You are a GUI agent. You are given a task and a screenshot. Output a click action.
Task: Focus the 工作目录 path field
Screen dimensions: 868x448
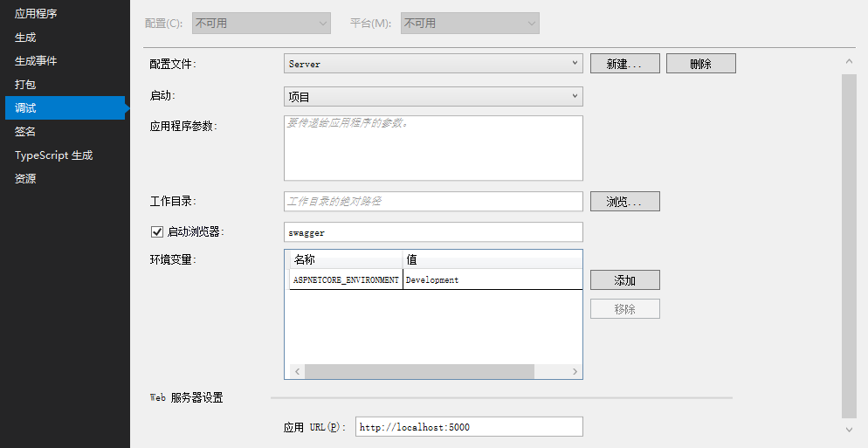(x=433, y=202)
